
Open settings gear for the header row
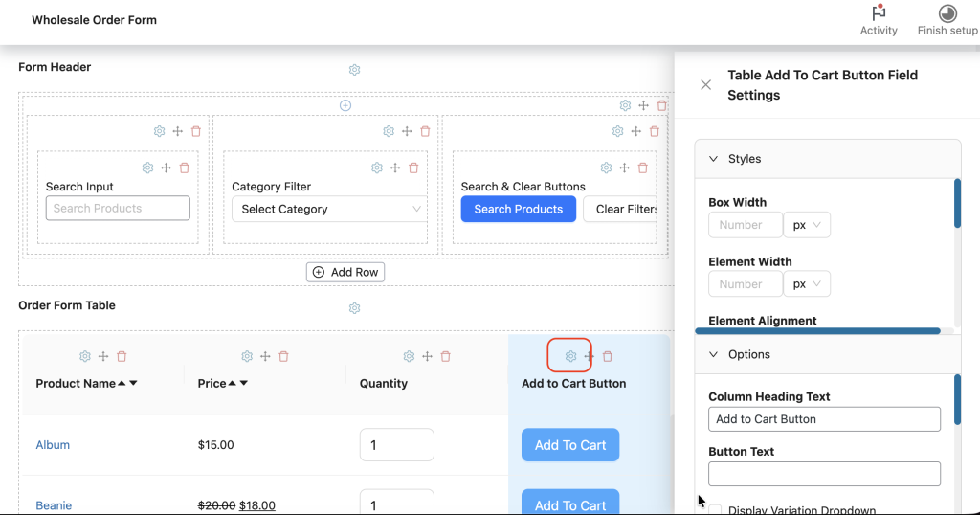coord(625,105)
